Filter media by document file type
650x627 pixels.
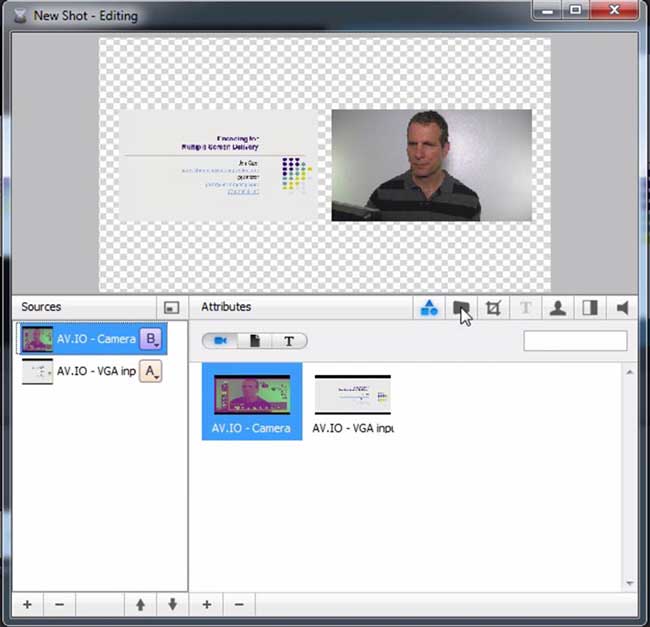pyautogui.click(x=255, y=341)
